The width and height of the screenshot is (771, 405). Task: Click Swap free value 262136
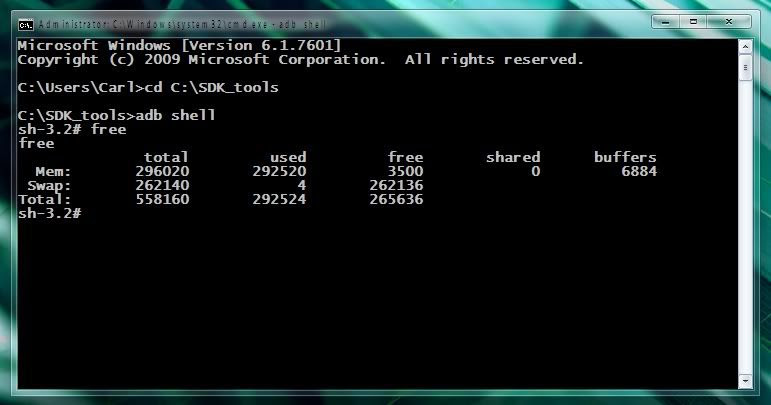[396, 186]
